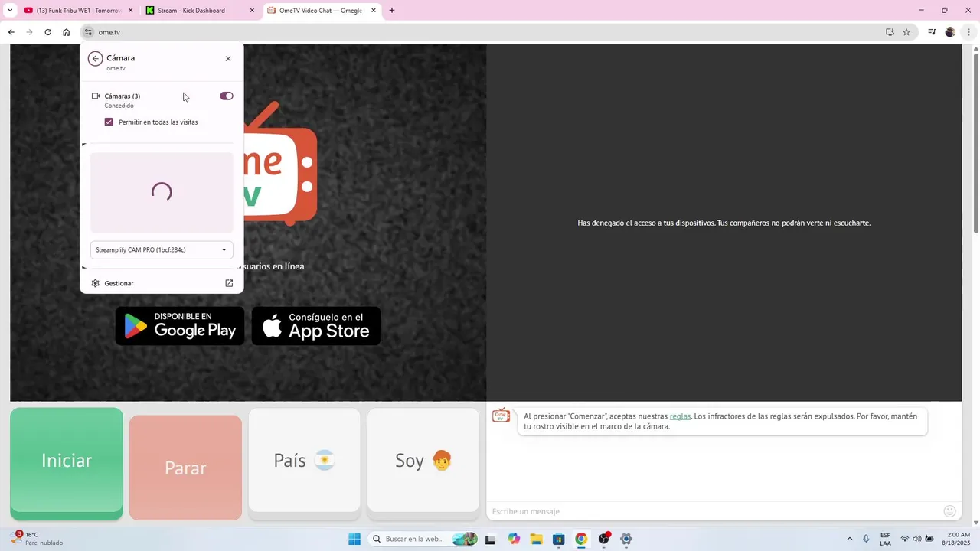Image resolution: width=980 pixels, height=551 pixels.
Task: Open the weather widget showing 16°C
Action: click(38, 539)
